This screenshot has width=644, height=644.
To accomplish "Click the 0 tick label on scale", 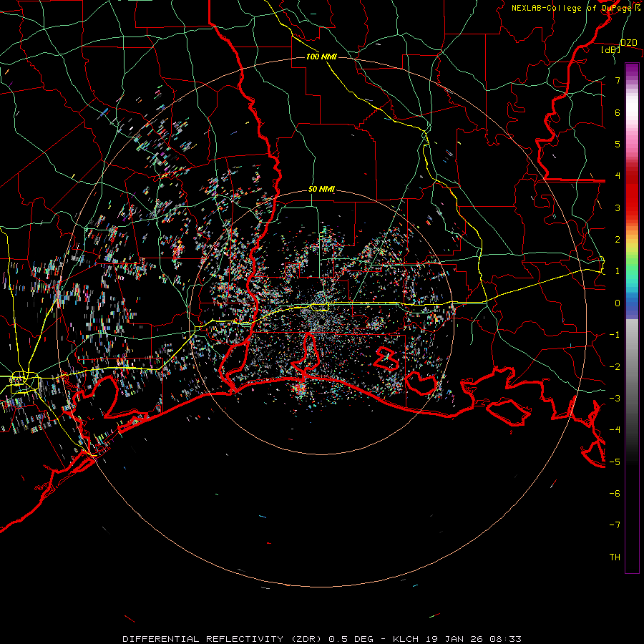I will (x=618, y=303).
